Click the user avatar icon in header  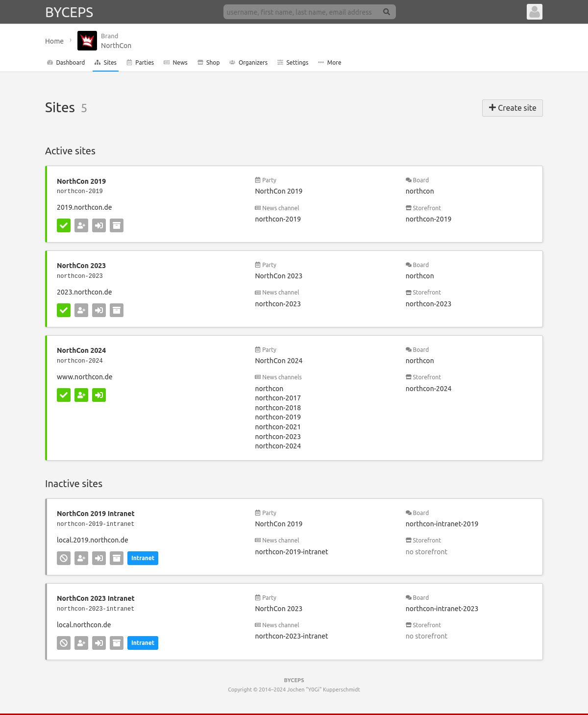(x=534, y=12)
